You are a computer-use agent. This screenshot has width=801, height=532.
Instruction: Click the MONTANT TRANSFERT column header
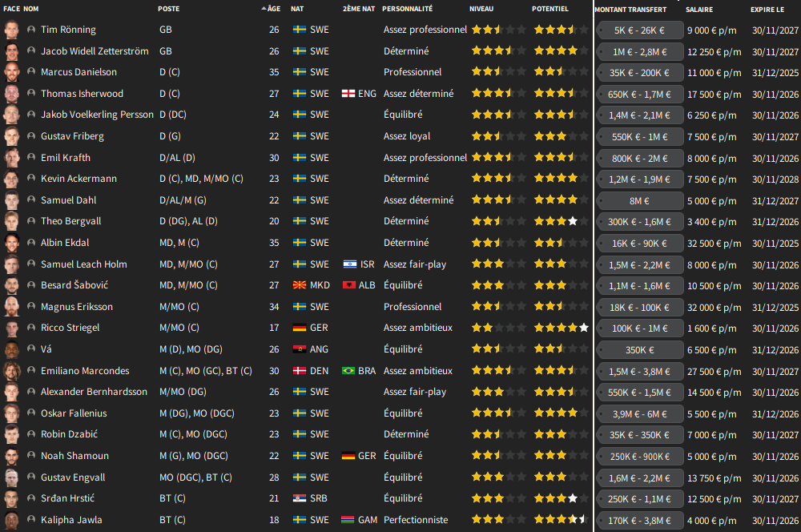pyautogui.click(x=630, y=9)
